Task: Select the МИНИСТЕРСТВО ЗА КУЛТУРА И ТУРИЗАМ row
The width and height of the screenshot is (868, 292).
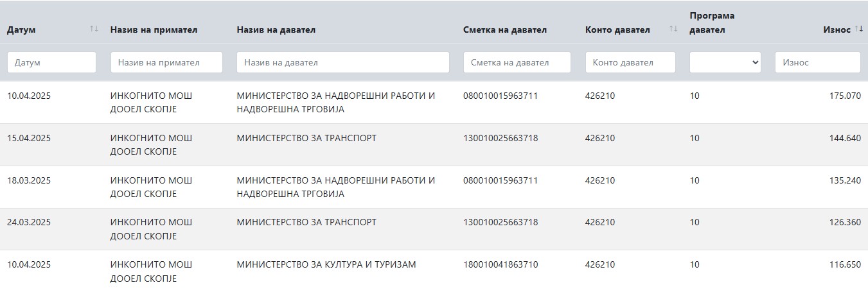Action: click(x=434, y=271)
